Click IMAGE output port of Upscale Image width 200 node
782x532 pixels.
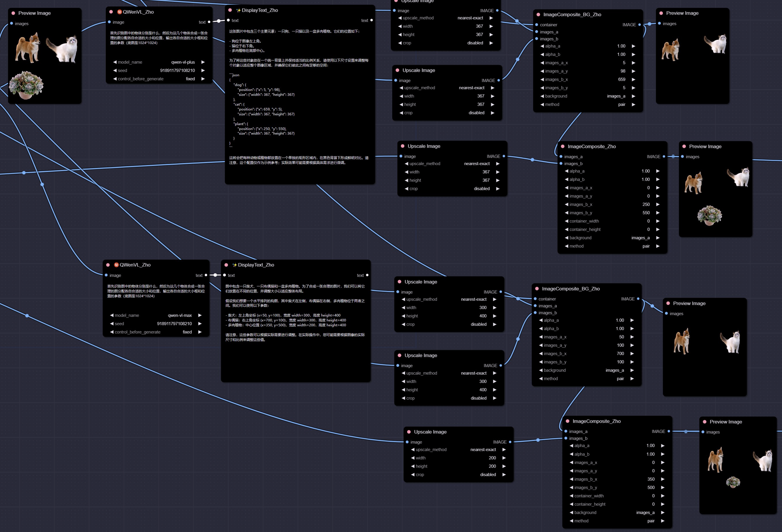point(510,442)
